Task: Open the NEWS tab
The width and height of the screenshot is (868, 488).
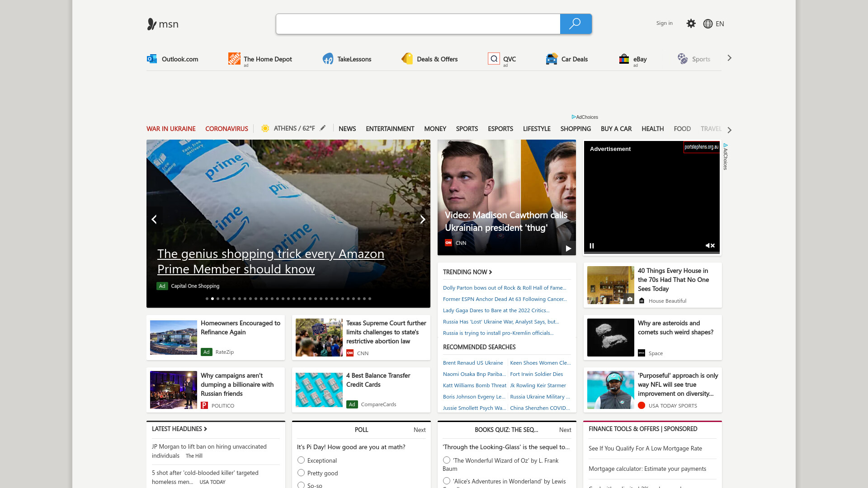Action: [x=347, y=129]
